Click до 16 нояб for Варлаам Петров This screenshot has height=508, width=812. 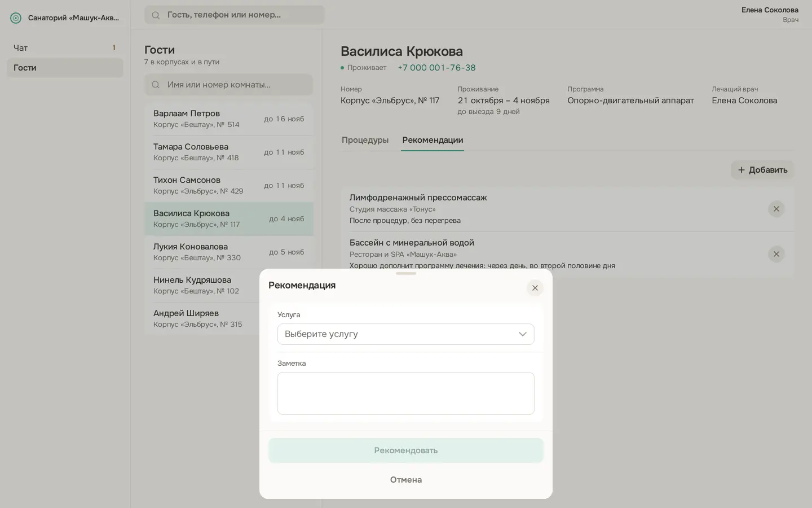click(x=284, y=119)
